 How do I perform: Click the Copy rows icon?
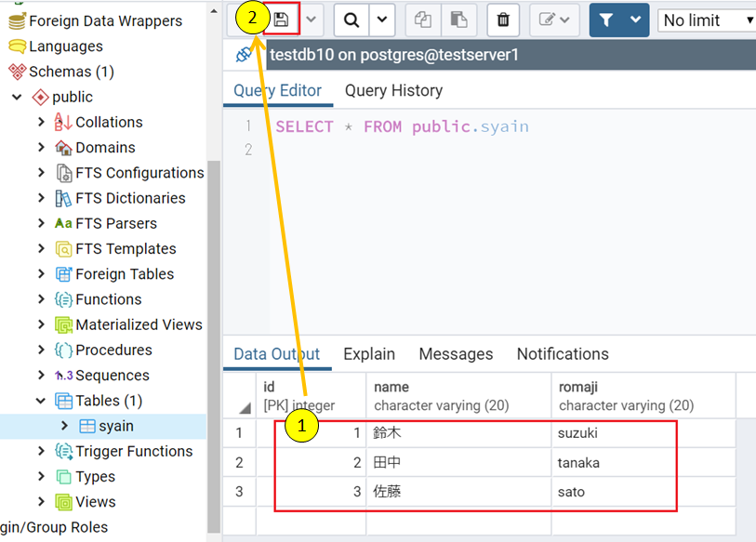(x=423, y=20)
